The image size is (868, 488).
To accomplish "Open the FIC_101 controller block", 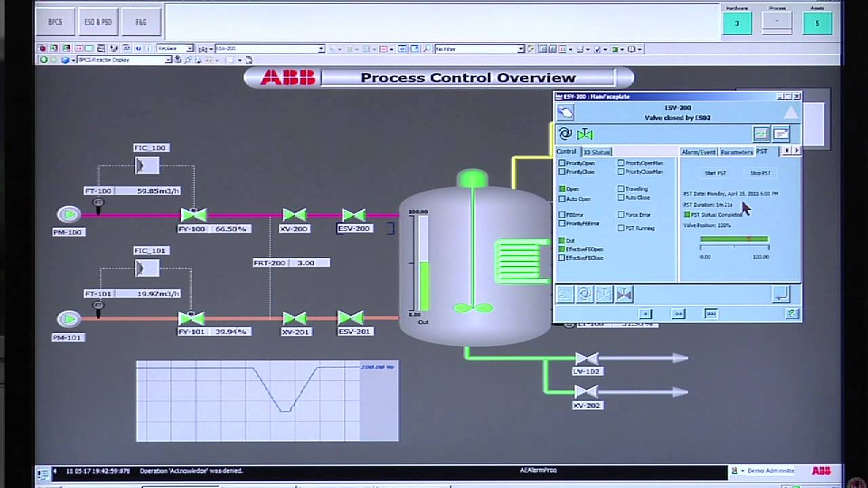I will pyautogui.click(x=147, y=268).
